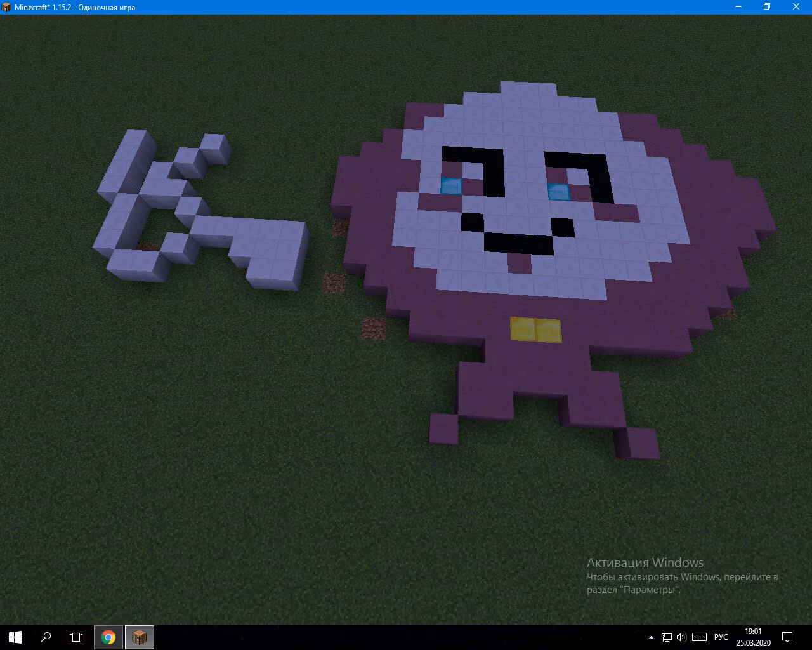The image size is (812, 650).
Task: Minimize the Minecraft window
Action: [x=738, y=7]
